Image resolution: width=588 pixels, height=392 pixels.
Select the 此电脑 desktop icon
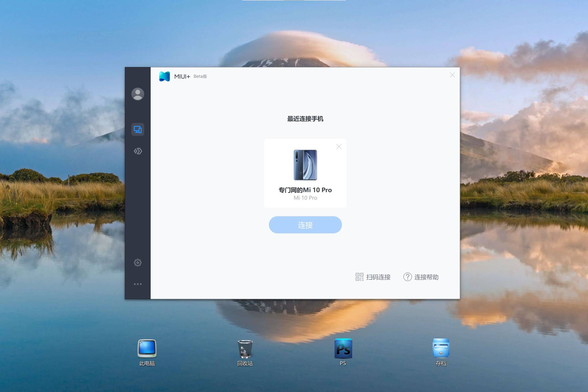coord(147,349)
